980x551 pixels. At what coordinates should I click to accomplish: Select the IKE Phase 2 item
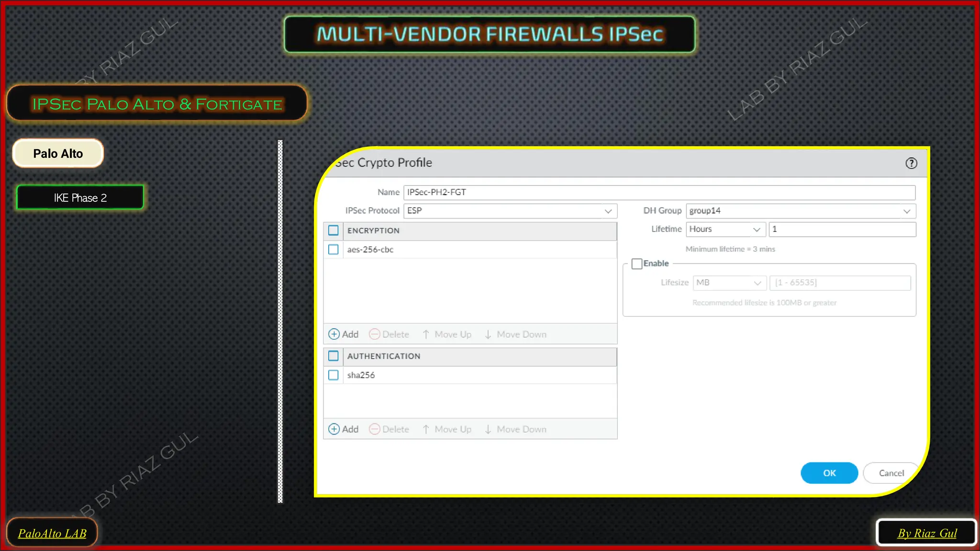coord(80,198)
